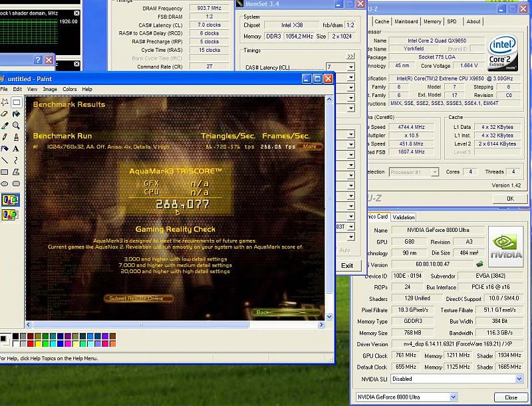Choose the straight Line tool

[x=5, y=160]
